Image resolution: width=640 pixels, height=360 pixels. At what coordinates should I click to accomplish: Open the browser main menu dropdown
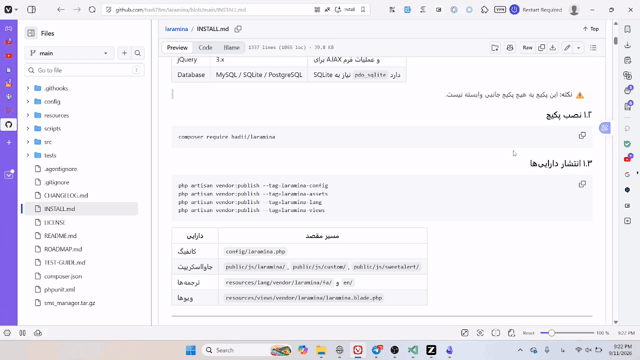click(11, 9)
